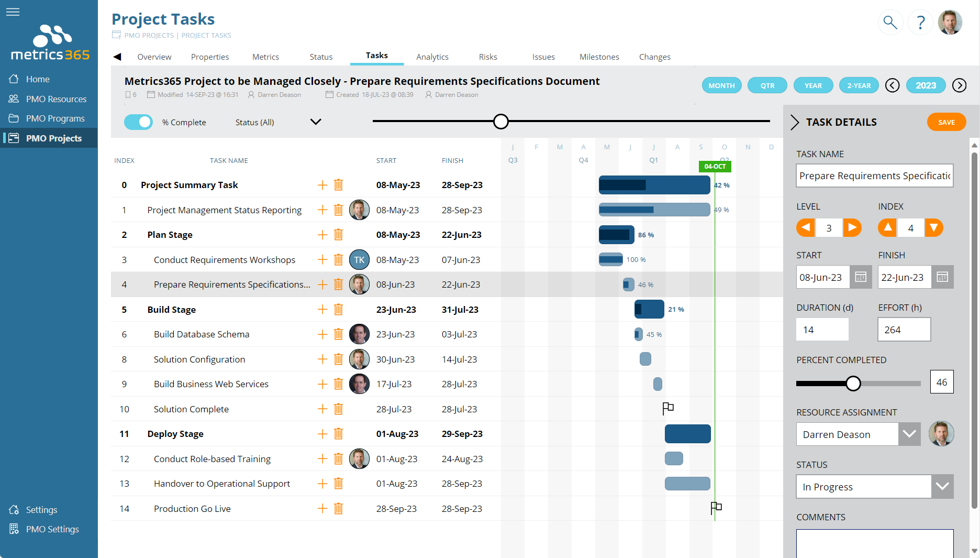
Task: Open the Issues tab
Action: click(543, 57)
